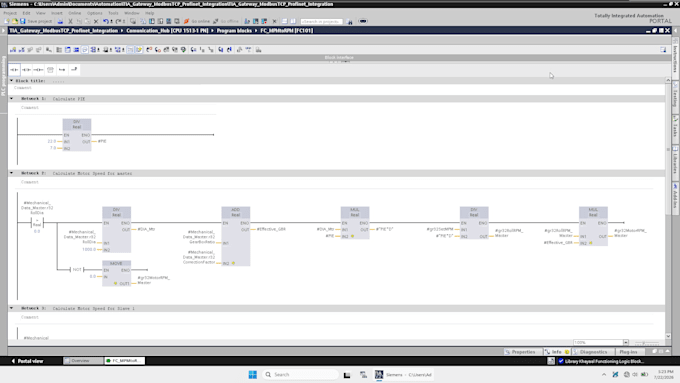Screen dimensions: 680x383
Task: Collapse Network 1 Calculate PIE
Action: [x=12, y=98]
